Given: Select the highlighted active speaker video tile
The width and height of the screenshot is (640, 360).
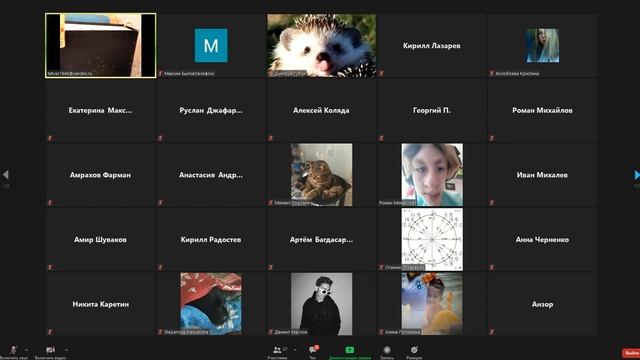Looking at the screenshot, I should (100, 45).
